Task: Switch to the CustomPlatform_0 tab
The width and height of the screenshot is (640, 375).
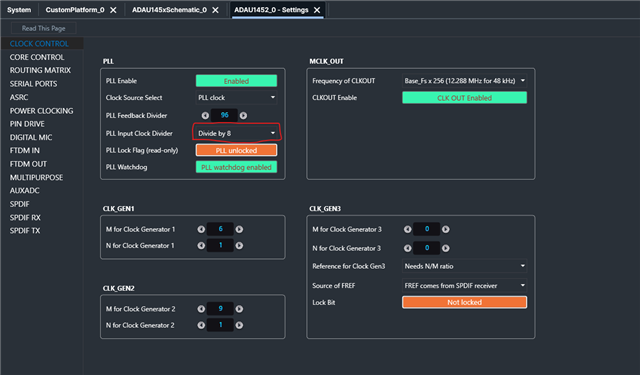Action: [75, 10]
